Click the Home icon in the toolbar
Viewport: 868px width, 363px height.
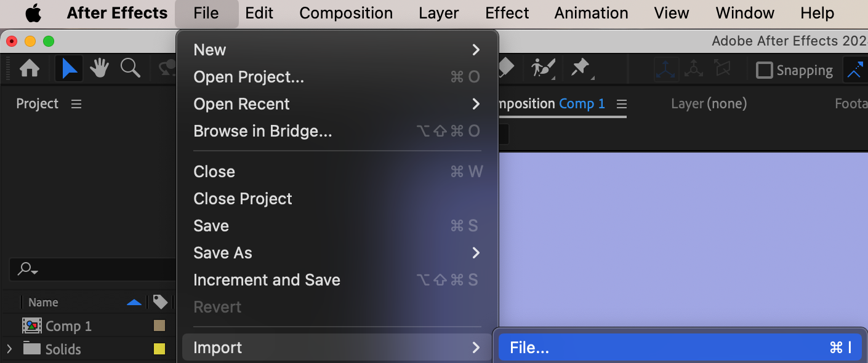click(30, 68)
